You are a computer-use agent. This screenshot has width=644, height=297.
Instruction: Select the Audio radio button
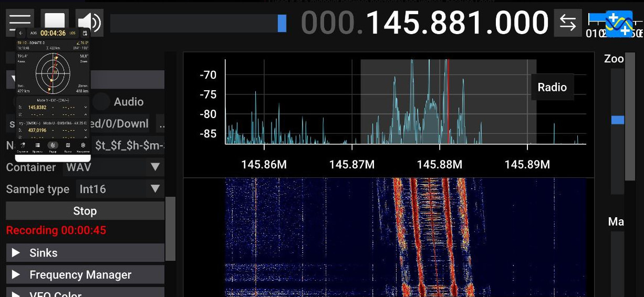[x=101, y=102]
